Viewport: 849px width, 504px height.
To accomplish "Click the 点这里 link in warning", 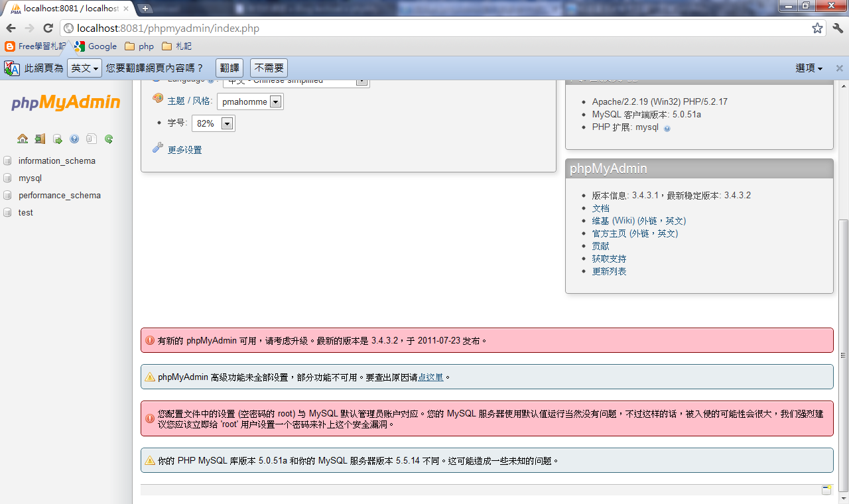I will click(430, 377).
